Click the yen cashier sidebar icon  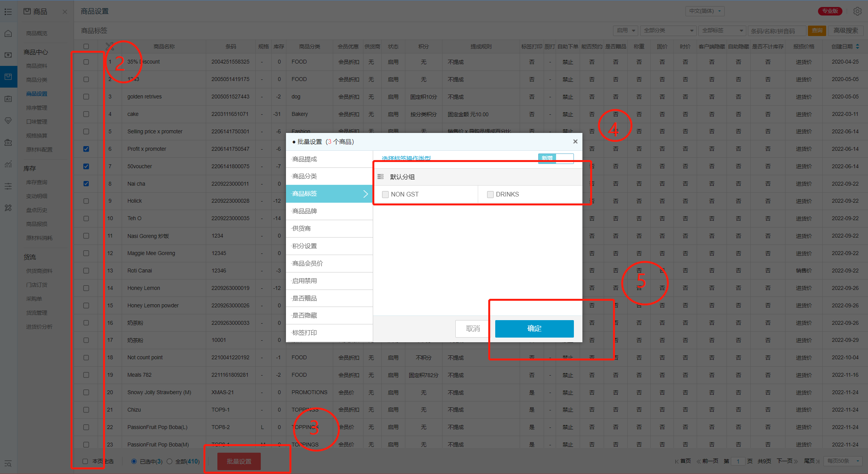(x=8, y=55)
